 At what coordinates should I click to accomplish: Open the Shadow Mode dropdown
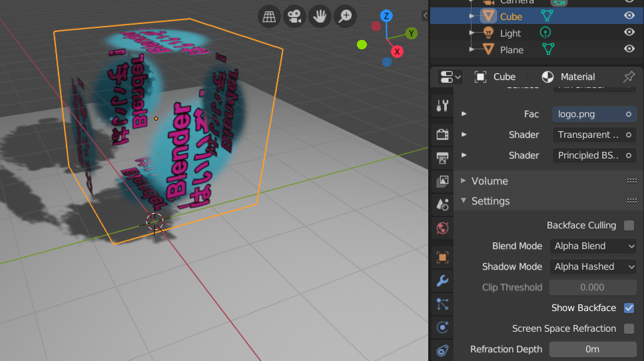point(593,266)
